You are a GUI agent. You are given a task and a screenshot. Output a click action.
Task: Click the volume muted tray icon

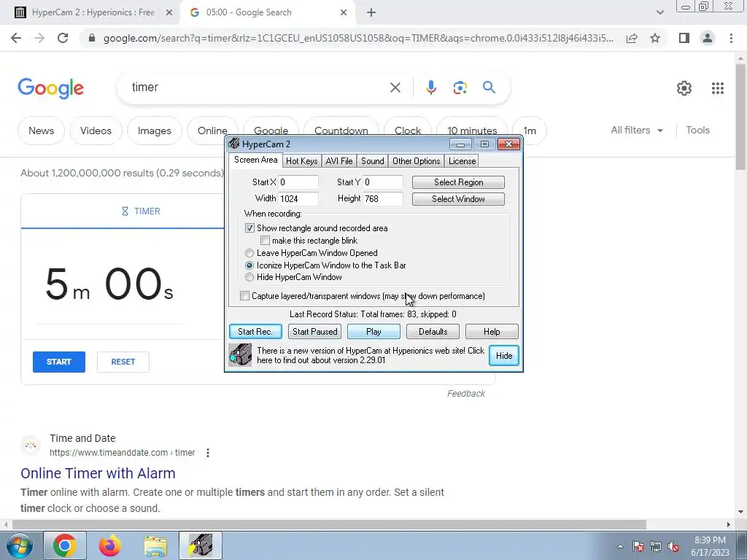coord(673,546)
